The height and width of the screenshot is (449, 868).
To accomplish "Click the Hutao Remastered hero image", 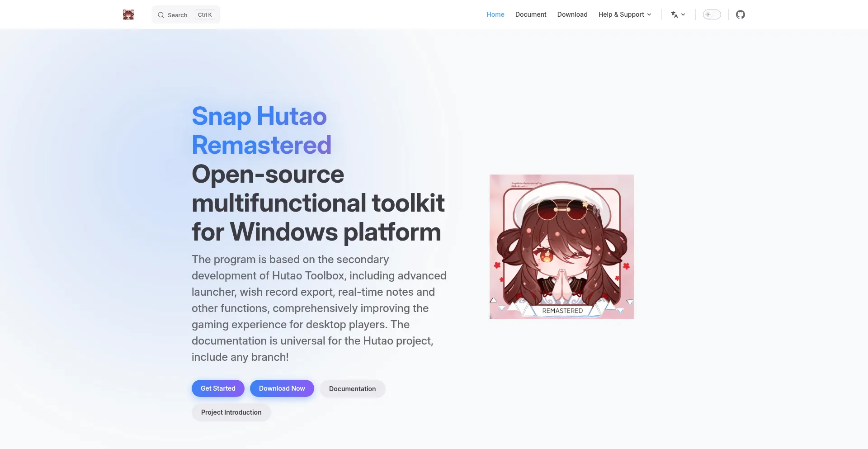I will click(x=561, y=247).
